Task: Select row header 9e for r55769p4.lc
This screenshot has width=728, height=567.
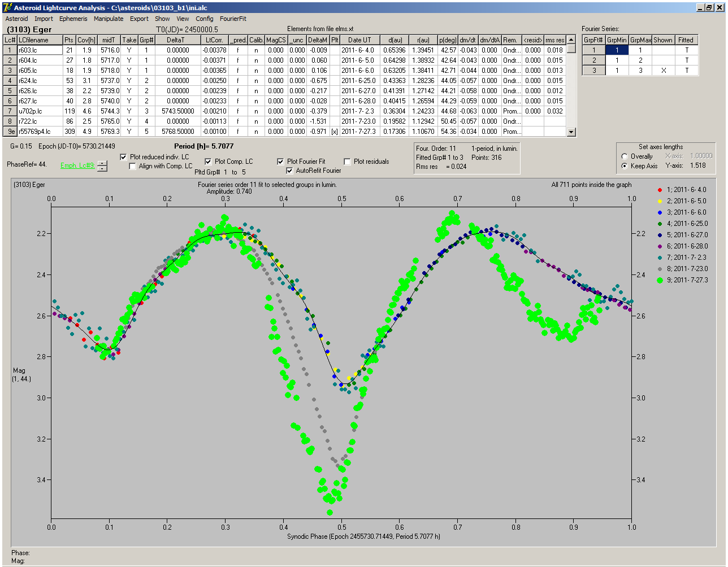Action: tap(10, 132)
